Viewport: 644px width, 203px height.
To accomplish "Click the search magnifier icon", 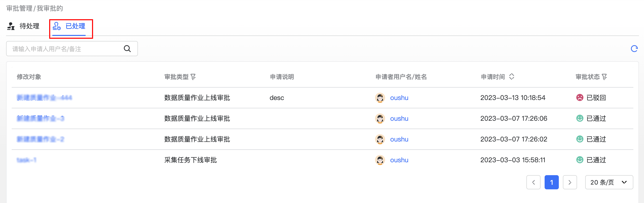I will point(127,49).
